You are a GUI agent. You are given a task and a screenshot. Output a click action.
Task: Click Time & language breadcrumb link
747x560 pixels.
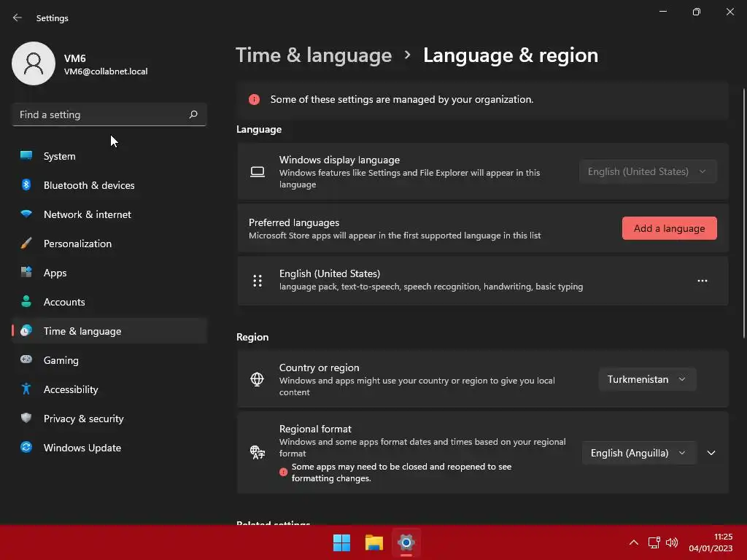[x=314, y=55]
